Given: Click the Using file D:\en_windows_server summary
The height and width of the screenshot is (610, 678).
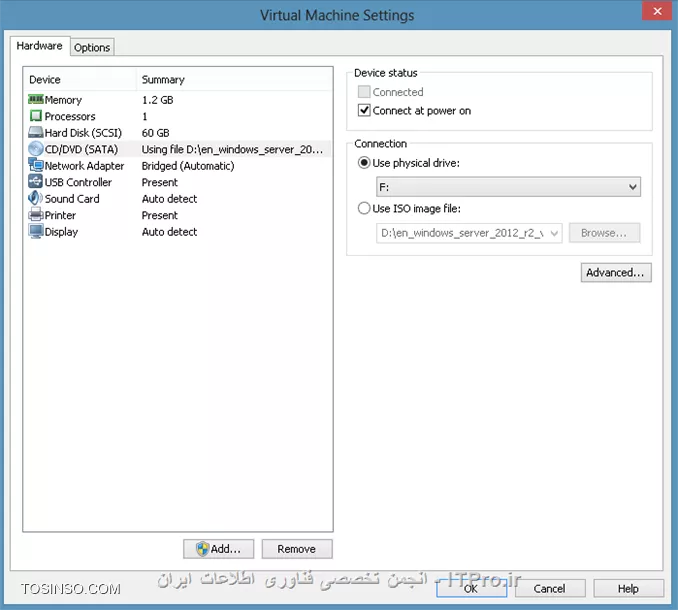Looking at the screenshot, I should point(232,150).
